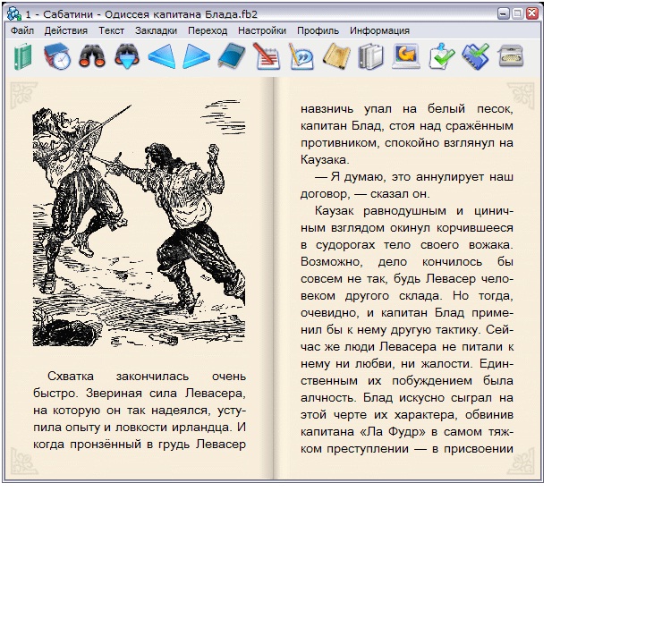Open the Действия menu

[x=66, y=30]
